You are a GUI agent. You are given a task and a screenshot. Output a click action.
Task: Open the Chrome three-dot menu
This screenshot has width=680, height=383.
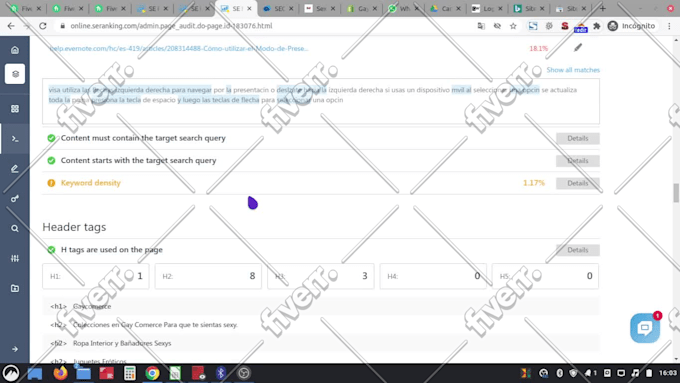pos(669,26)
